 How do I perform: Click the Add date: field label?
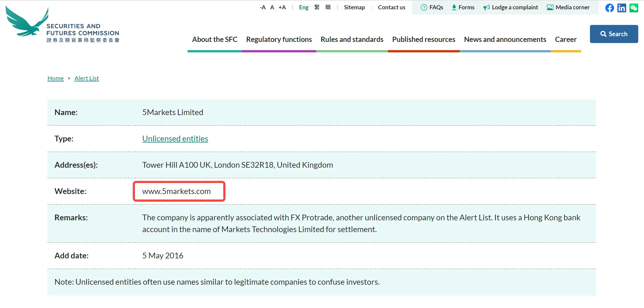point(71,256)
